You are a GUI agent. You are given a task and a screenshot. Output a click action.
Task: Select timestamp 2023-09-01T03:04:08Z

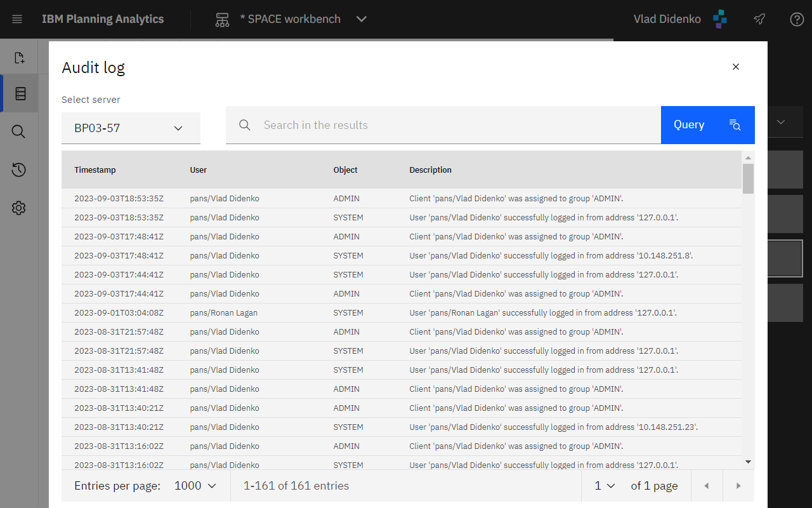[x=119, y=313]
